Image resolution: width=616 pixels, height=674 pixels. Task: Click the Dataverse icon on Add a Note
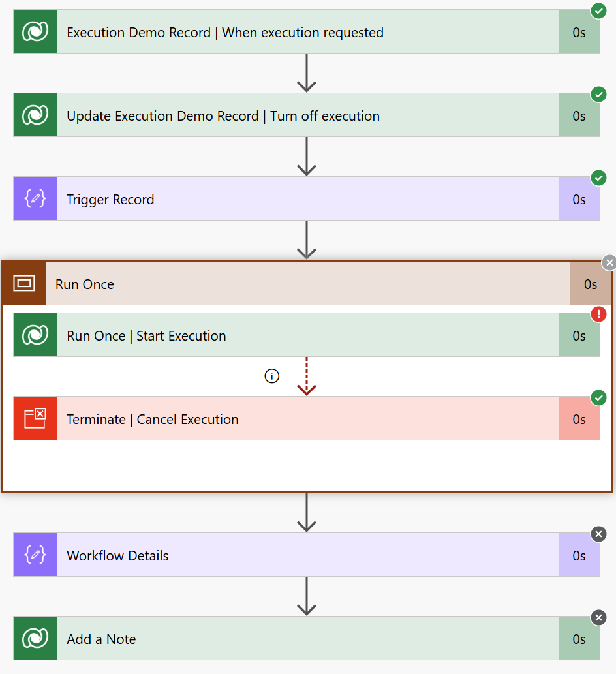(35, 638)
